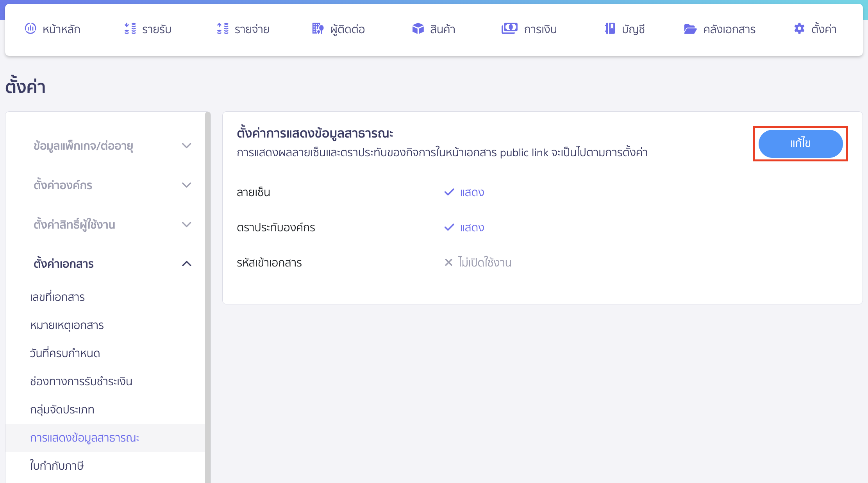Open the รายจ่าย expense icon
Screen dimensions: 868x483
[223, 29]
